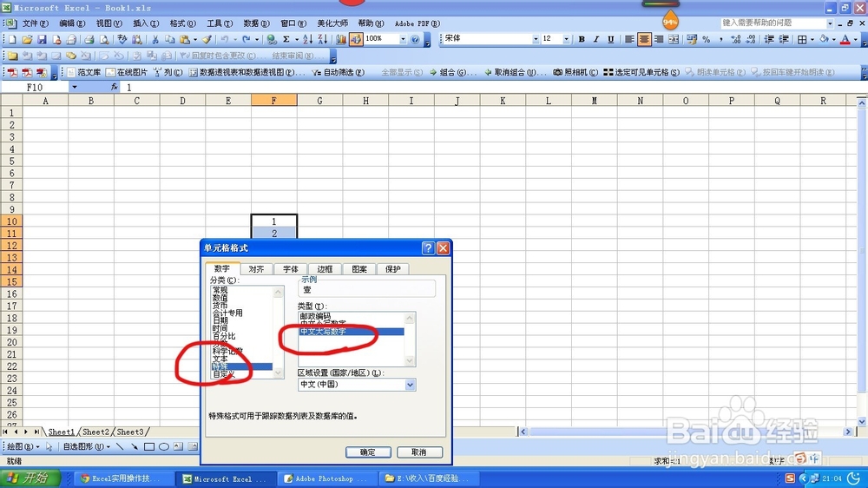Open the font size dropdown
The image size is (868, 488).
coord(566,39)
